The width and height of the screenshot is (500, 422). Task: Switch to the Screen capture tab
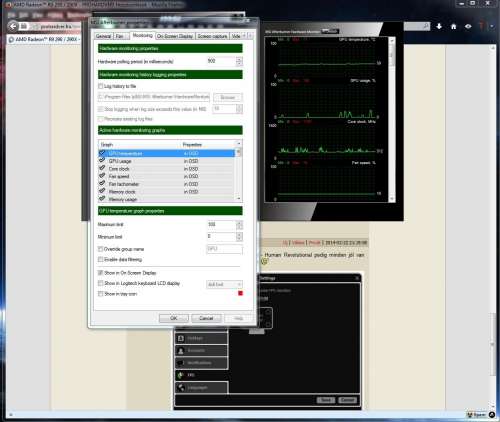[212, 36]
